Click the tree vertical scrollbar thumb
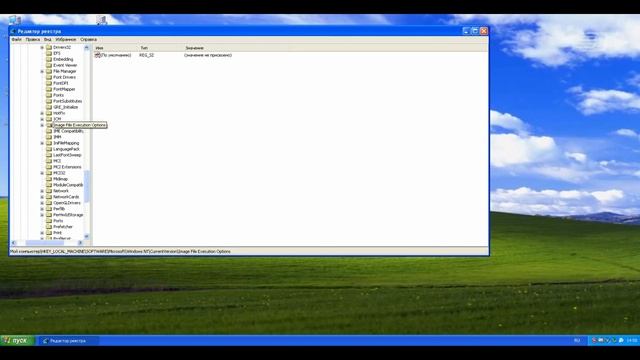Viewport: 640px width, 360px height. (x=87, y=186)
